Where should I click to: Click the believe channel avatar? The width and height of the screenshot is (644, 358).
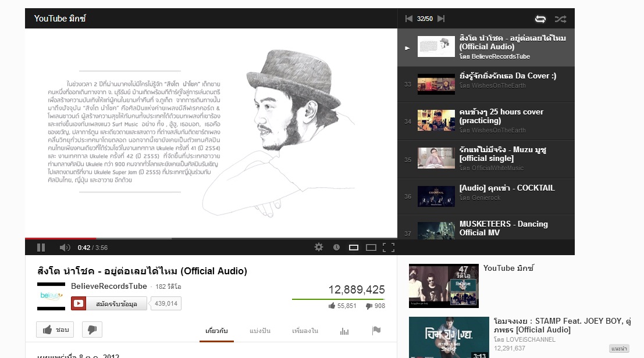tap(51, 296)
